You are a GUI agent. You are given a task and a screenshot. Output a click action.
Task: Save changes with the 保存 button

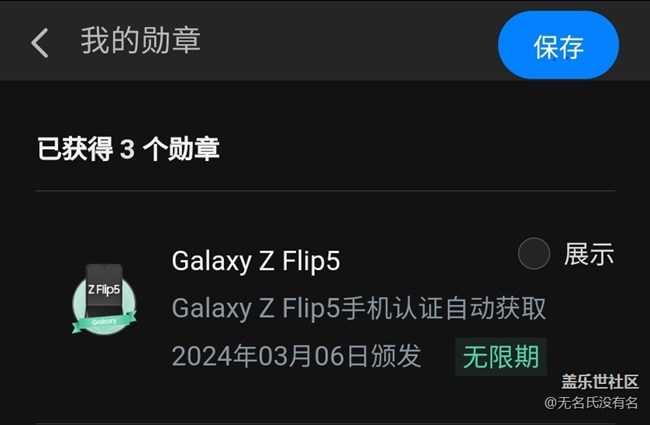point(558,45)
